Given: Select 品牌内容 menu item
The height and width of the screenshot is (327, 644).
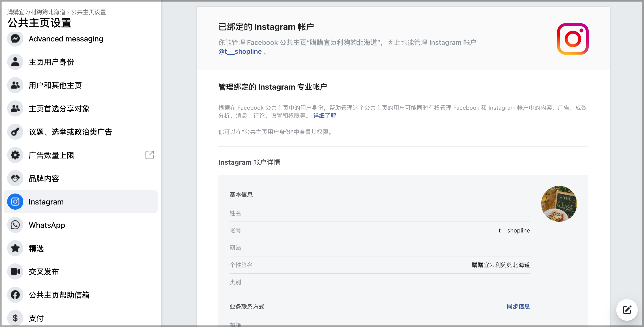Looking at the screenshot, I should click(81, 178).
